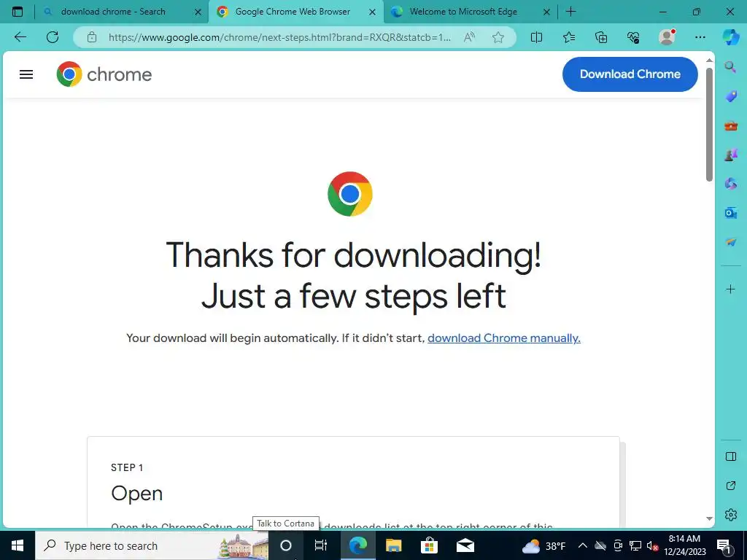Open sidebar Games chess icon
This screenshot has height=560, width=747.
tap(731, 155)
